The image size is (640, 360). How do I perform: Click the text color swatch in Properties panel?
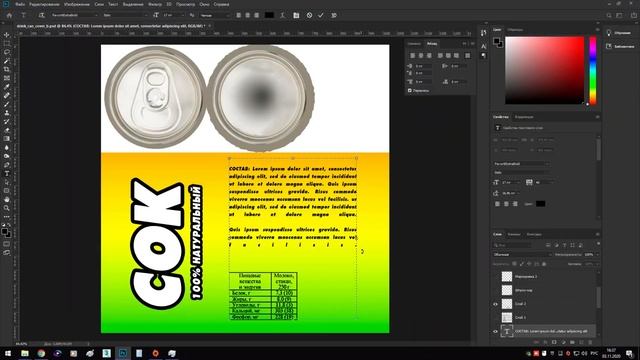(x=540, y=204)
